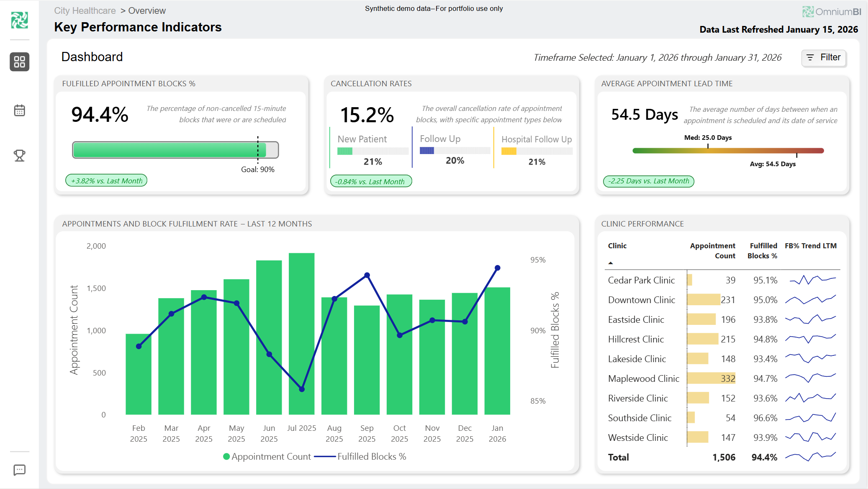
Task: Open the calendar view from the sidebar
Action: coord(19,110)
